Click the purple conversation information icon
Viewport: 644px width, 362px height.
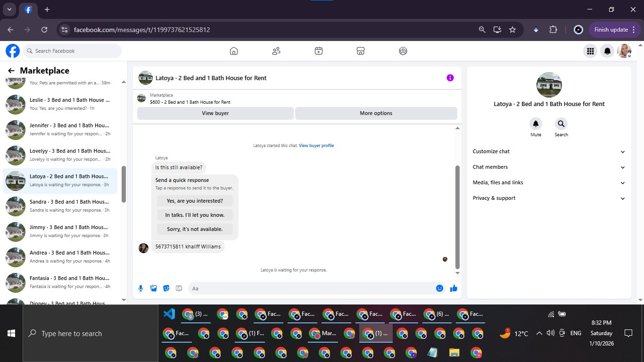tap(450, 78)
